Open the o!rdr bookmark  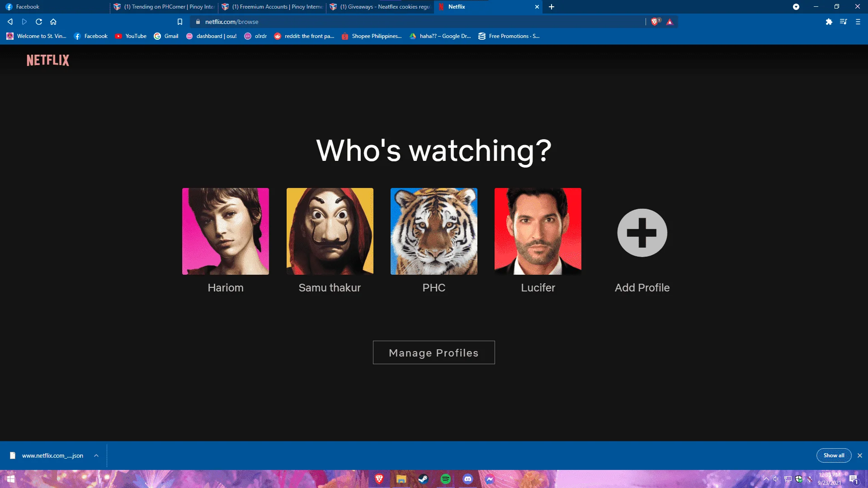[x=255, y=36]
